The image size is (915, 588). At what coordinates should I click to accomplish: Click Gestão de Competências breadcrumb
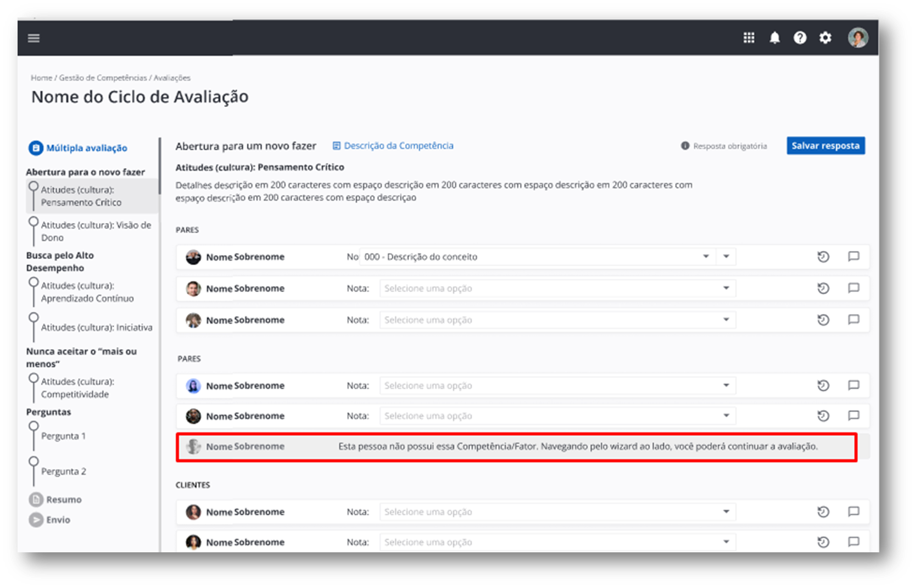click(x=103, y=78)
